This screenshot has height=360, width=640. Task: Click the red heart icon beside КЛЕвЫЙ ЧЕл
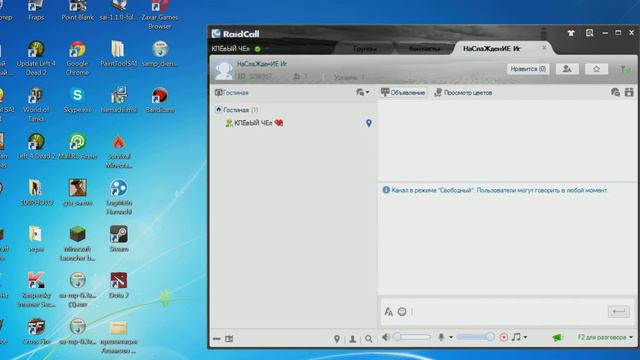[279, 123]
